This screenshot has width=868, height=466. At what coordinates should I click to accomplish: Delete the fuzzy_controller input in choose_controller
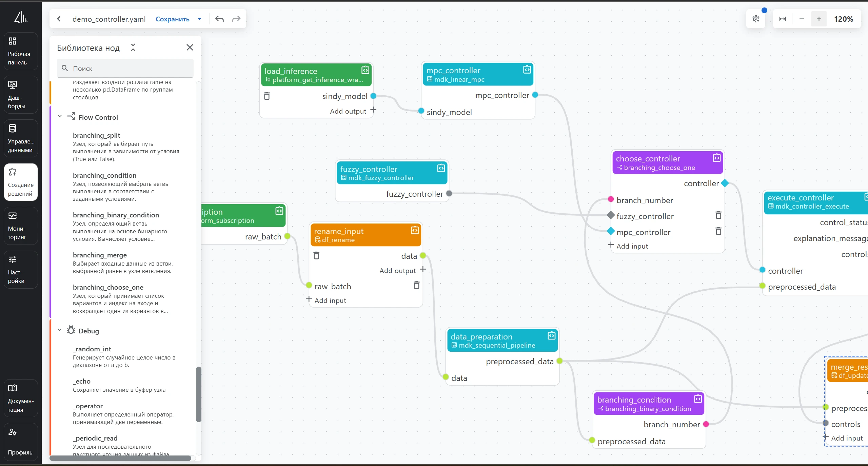tap(718, 215)
